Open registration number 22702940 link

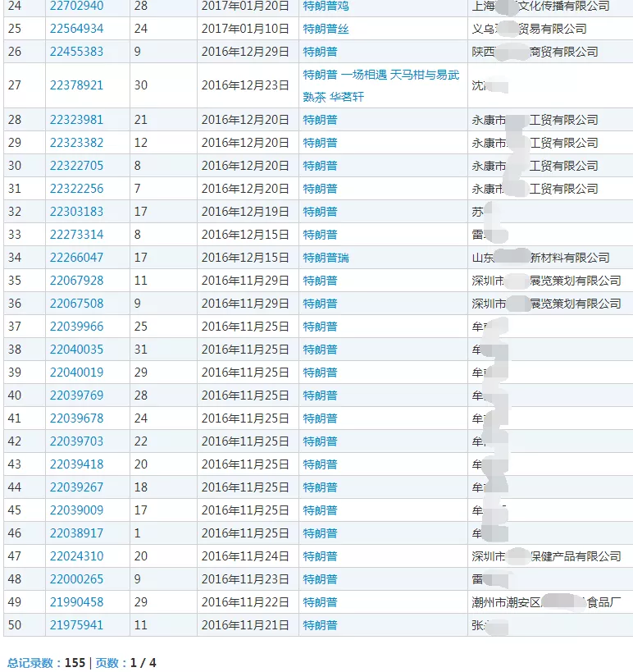pyautogui.click(x=76, y=6)
